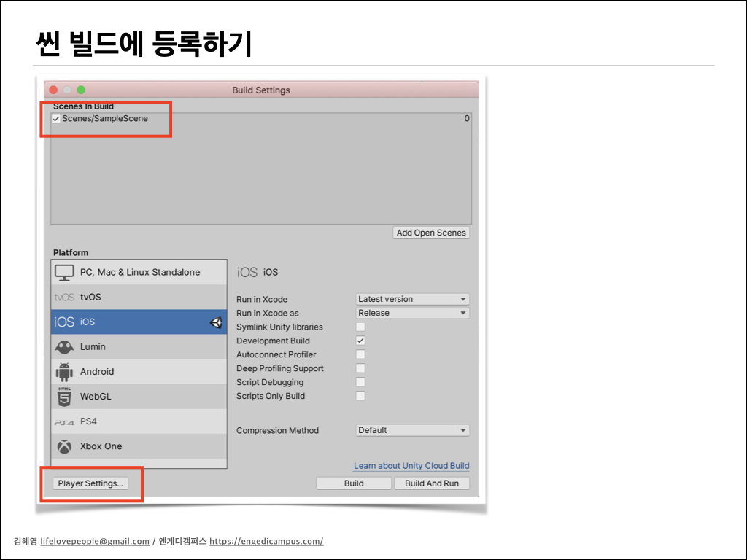Screen dimensions: 747x560
Task: Enable Scripts Only Build checkbox
Action: [x=360, y=396]
